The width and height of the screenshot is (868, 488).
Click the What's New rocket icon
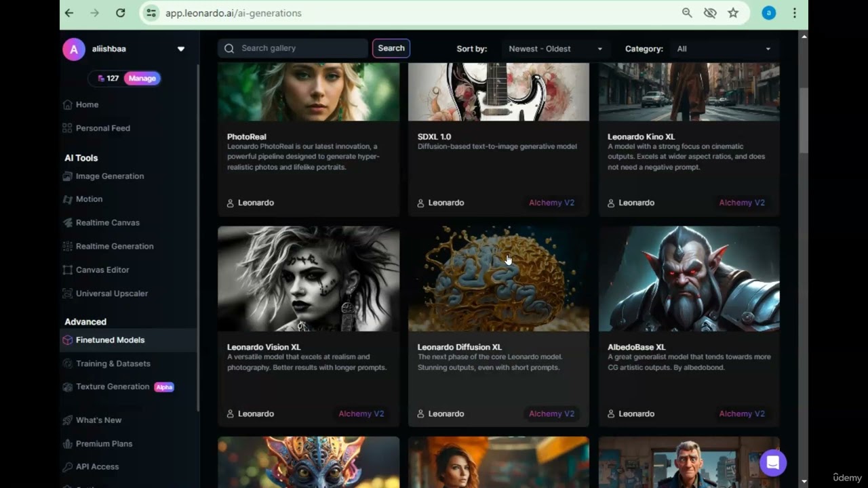tap(67, 420)
